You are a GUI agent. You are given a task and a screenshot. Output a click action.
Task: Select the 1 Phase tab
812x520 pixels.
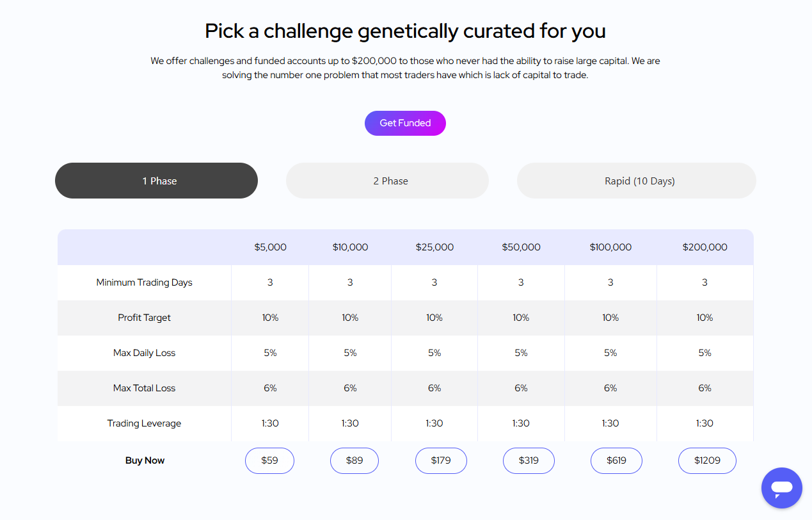tap(156, 181)
